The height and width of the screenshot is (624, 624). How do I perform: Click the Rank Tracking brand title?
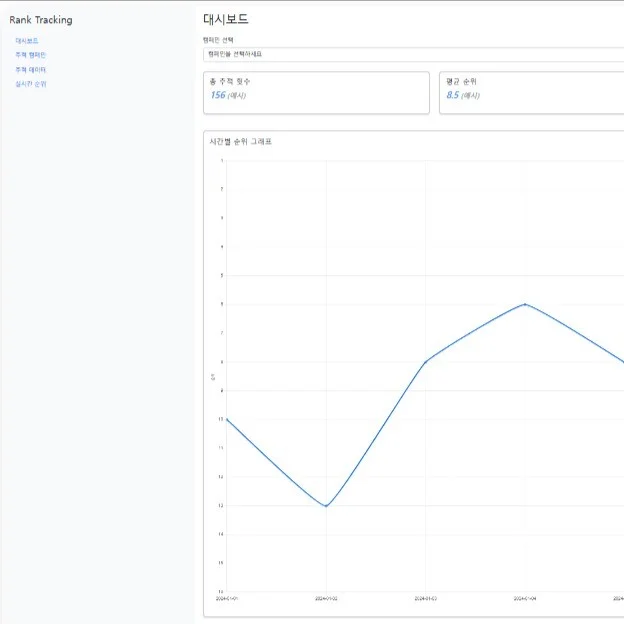pyautogui.click(x=41, y=20)
